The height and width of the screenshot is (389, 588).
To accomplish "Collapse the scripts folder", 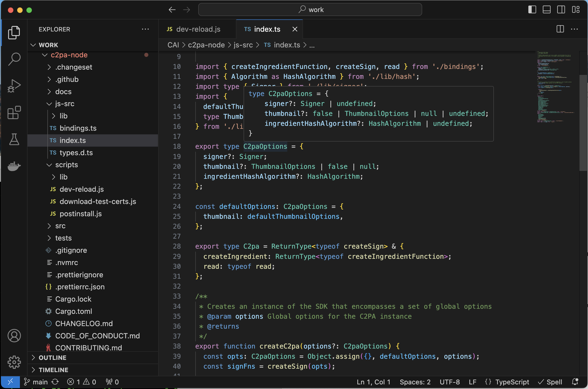I will [93, 165].
